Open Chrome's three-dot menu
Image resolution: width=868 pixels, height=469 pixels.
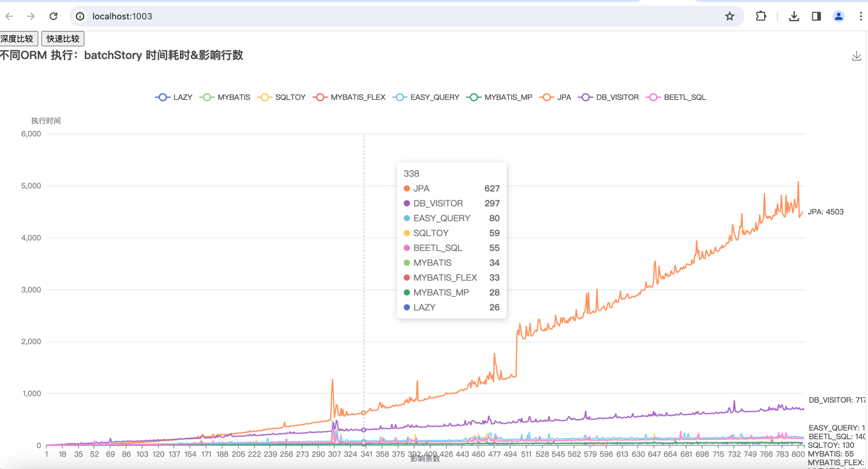click(x=861, y=16)
